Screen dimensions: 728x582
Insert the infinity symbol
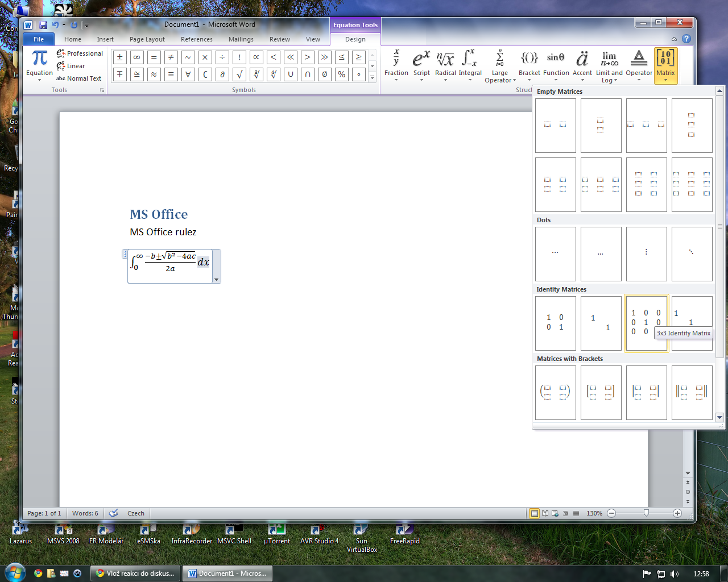click(x=137, y=57)
